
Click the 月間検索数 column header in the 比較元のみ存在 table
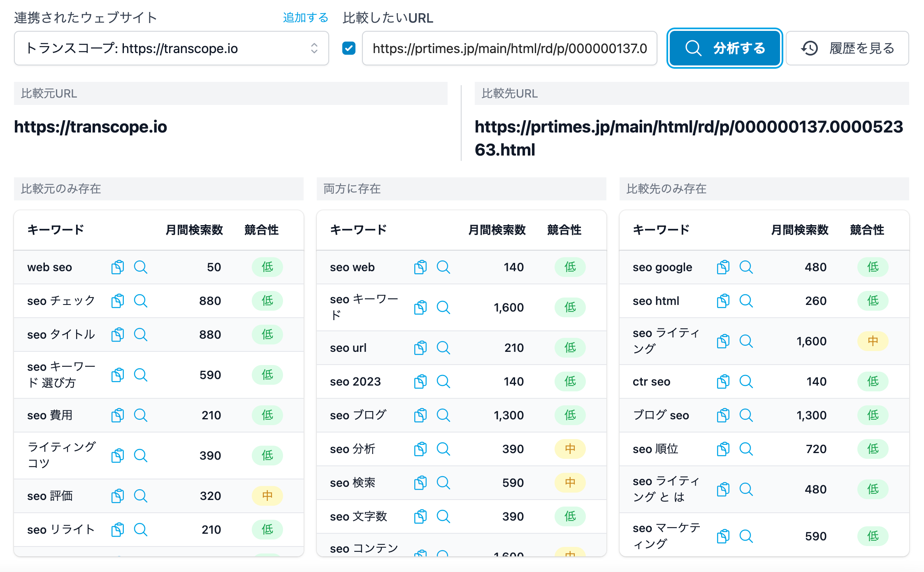(194, 230)
